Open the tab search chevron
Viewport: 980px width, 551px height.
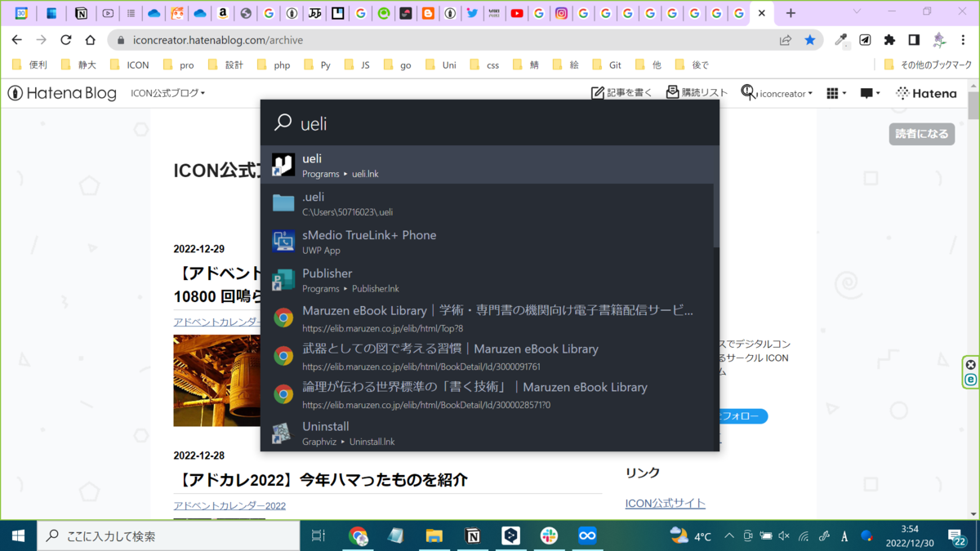pyautogui.click(x=856, y=12)
